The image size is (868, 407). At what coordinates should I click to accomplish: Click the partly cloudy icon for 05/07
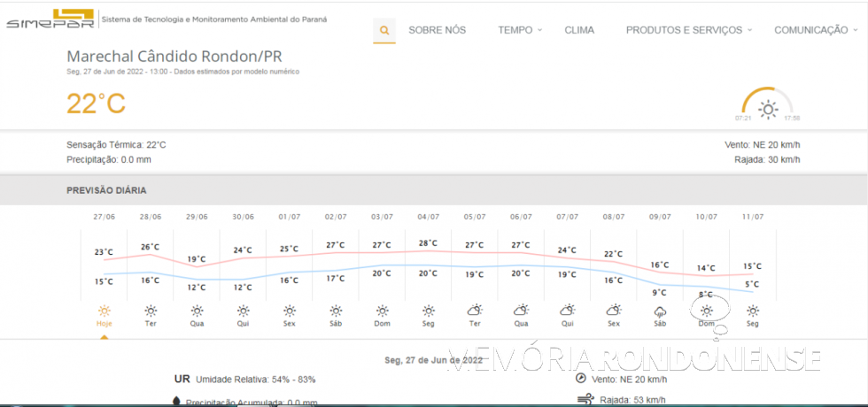coord(475,311)
